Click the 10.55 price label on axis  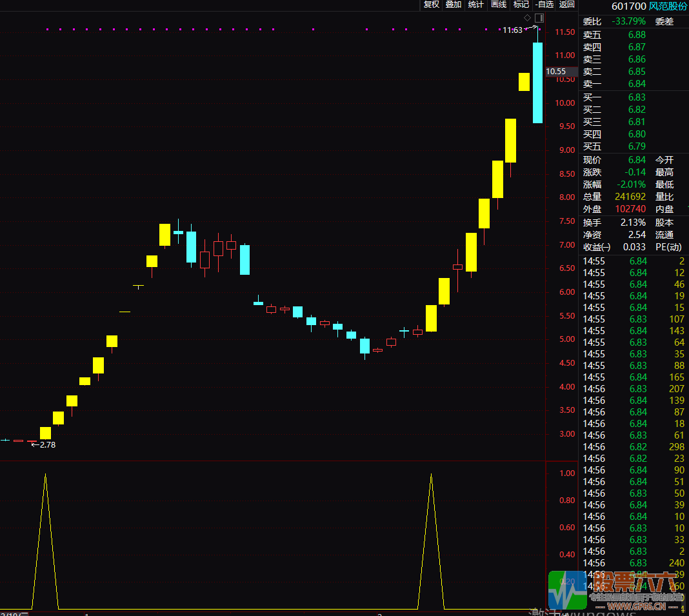(555, 72)
